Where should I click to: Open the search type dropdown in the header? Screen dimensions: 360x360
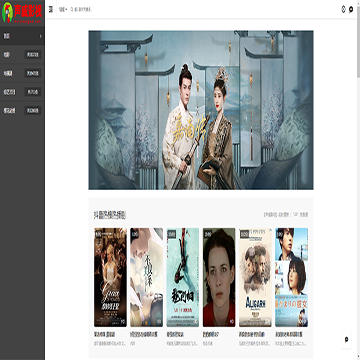click(63, 10)
